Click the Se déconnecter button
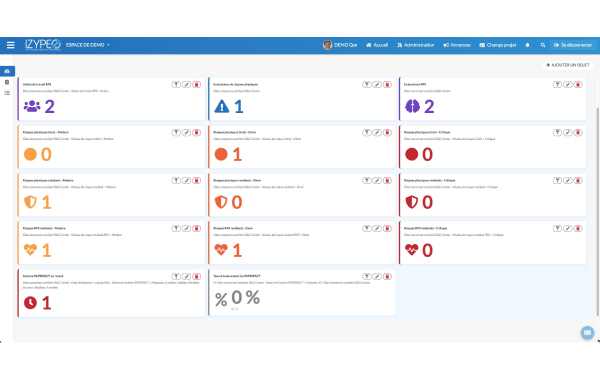 coord(573,45)
